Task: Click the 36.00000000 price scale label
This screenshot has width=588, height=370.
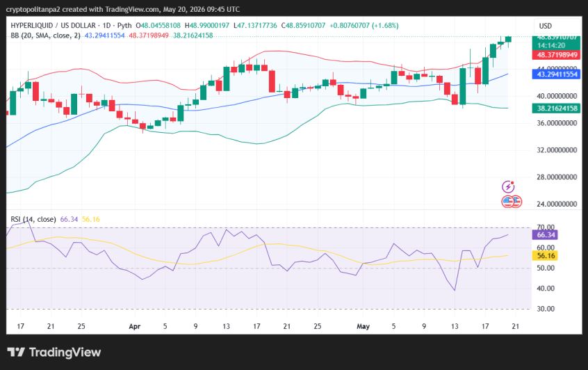Action: [x=557, y=123]
